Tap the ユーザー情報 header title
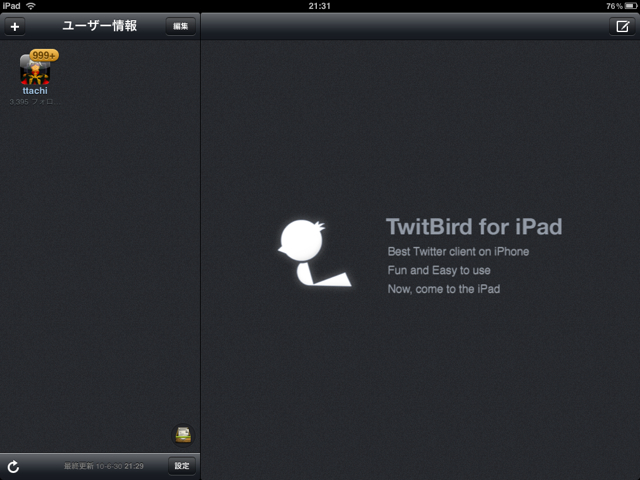Screen dimensions: 640x480 tap(100, 26)
